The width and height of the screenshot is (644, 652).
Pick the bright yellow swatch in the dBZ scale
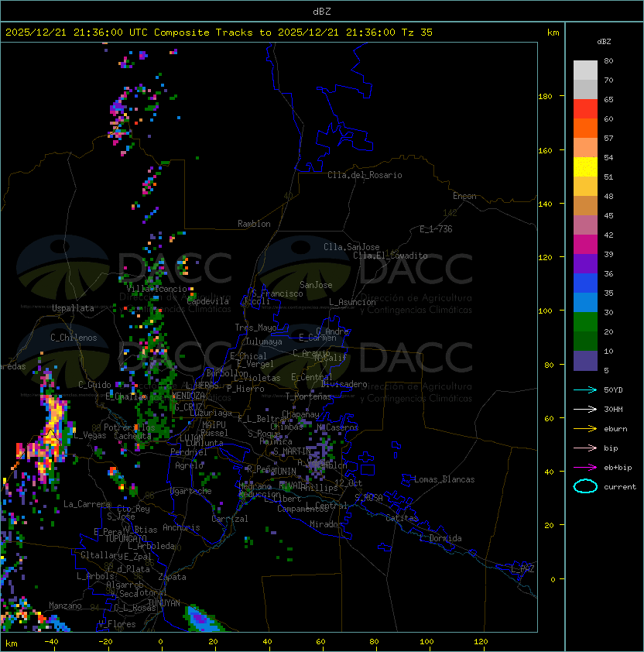[585, 166]
